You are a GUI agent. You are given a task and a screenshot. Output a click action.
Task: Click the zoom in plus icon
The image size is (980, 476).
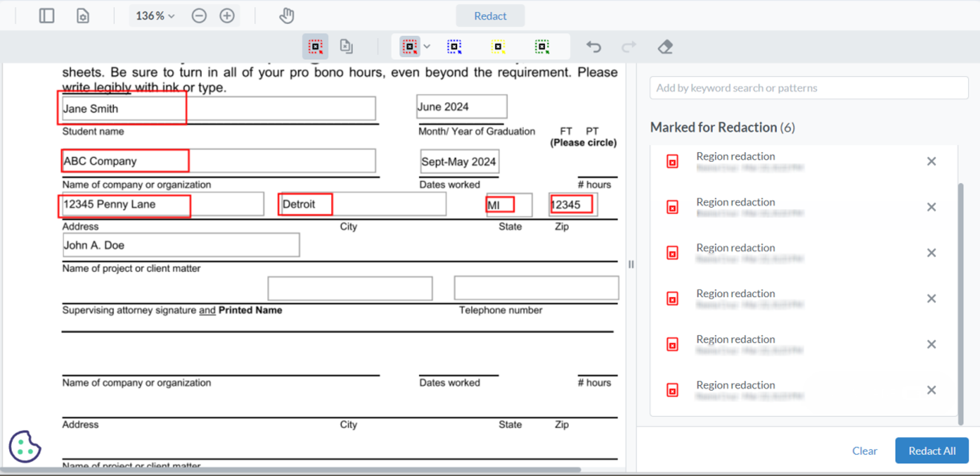pos(227,16)
